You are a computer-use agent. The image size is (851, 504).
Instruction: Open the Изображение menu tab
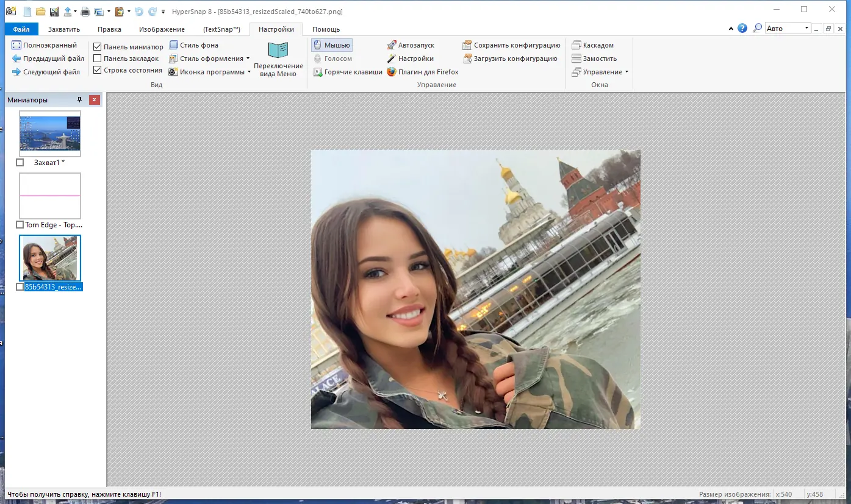(162, 29)
